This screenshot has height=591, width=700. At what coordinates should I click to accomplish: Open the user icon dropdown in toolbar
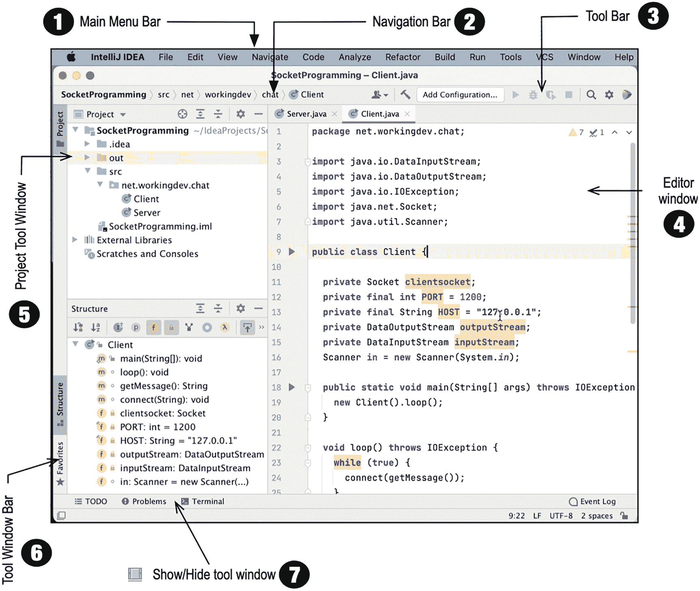click(380, 95)
